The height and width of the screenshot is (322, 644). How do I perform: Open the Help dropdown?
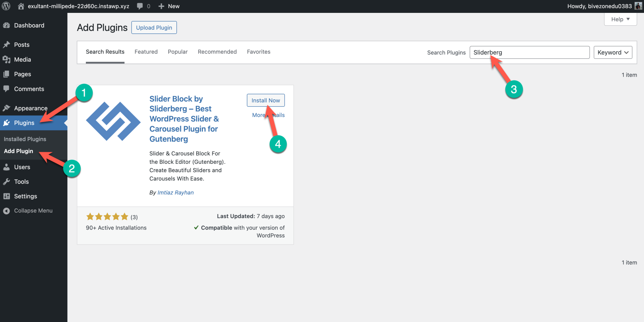click(619, 19)
